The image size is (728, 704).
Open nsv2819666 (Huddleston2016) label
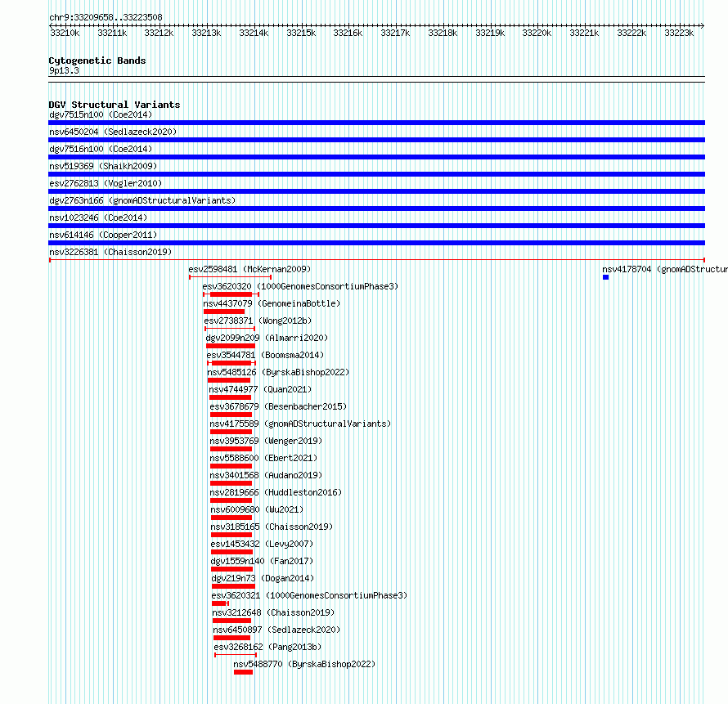click(x=276, y=492)
